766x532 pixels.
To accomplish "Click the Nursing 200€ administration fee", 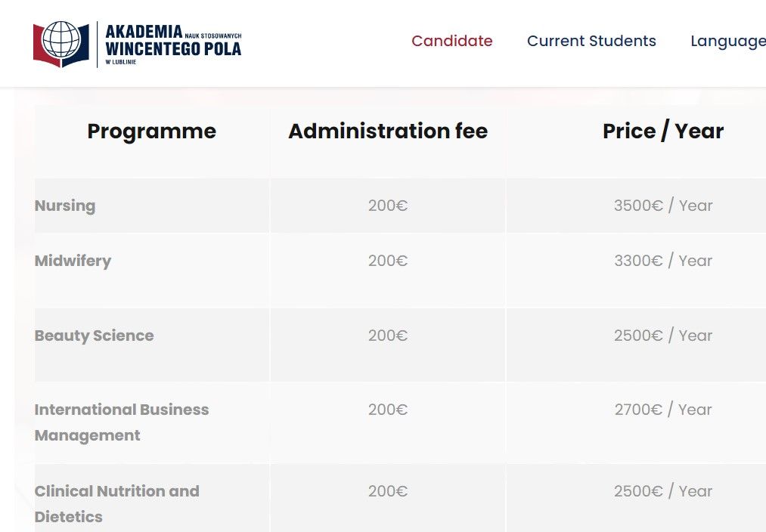I will (387, 206).
